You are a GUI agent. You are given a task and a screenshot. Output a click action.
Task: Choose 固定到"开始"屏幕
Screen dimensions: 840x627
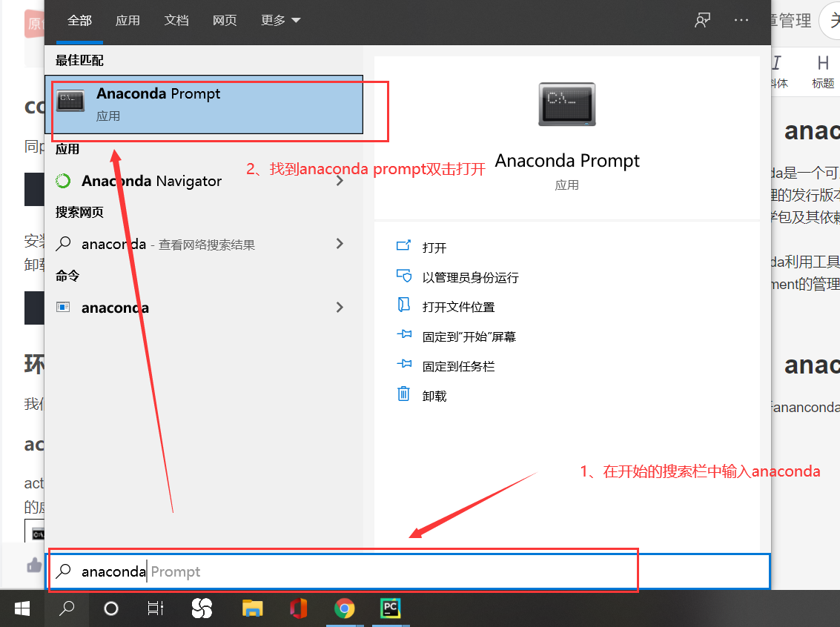click(469, 336)
